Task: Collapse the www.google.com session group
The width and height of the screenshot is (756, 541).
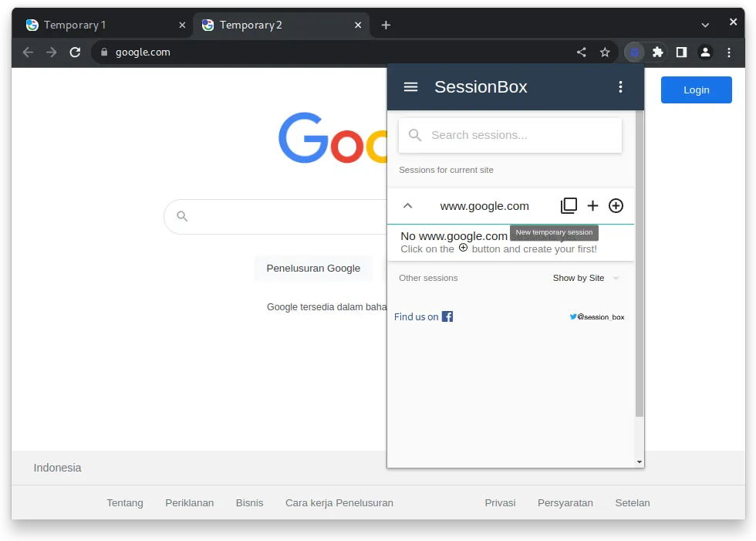Action: click(x=408, y=205)
